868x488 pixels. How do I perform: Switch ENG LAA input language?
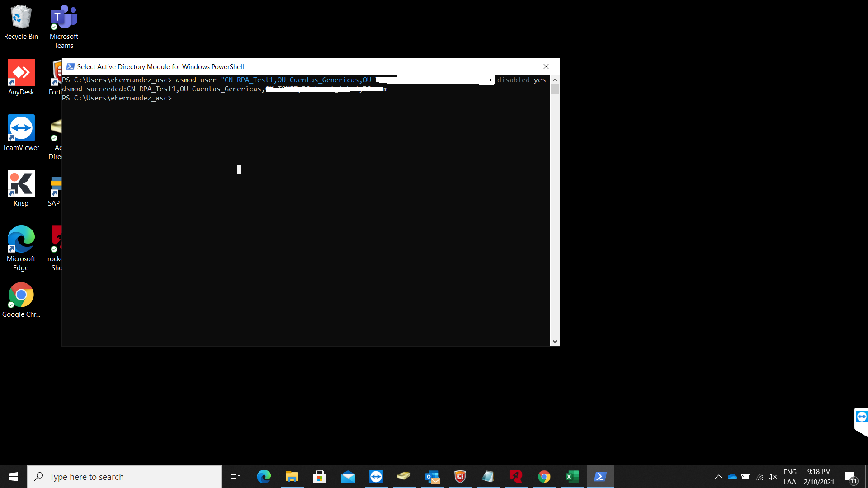tap(790, 477)
